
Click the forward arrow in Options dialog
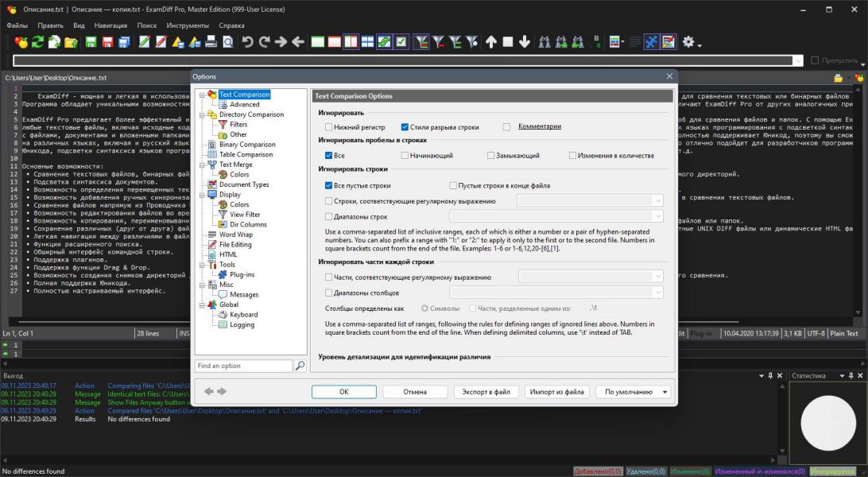pos(222,391)
